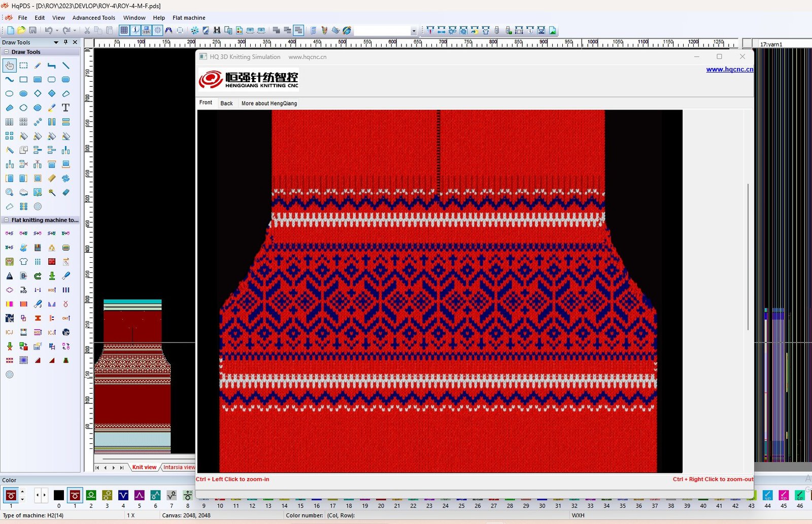Select color swatch number 4
Screen dimensions: 812x524
point(123,495)
